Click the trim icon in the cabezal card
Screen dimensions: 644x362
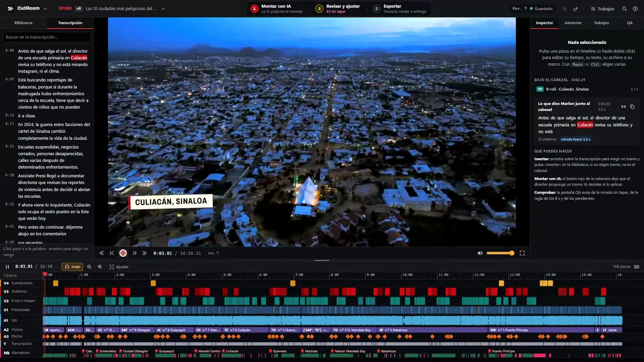click(x=623, y=107)
